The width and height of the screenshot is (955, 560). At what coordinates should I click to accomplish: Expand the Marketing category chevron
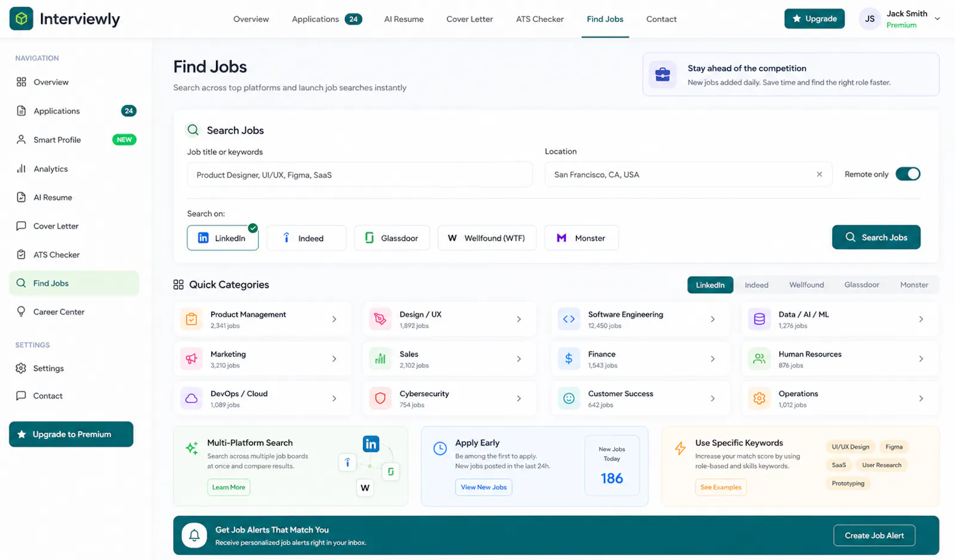pyautogui.click(x=334, y=359)
